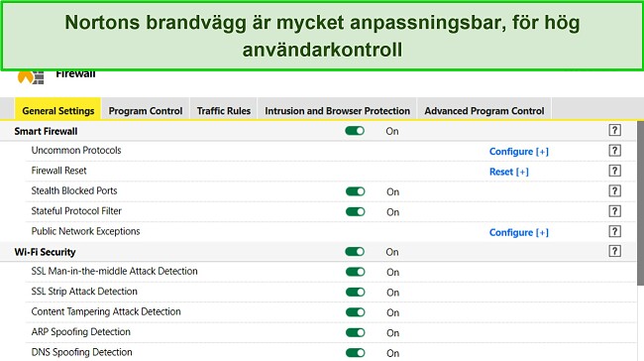Viewport: 644px width, 361px height.
Task: Toggle Smart Firewall switch off
Action: (355, 131)
